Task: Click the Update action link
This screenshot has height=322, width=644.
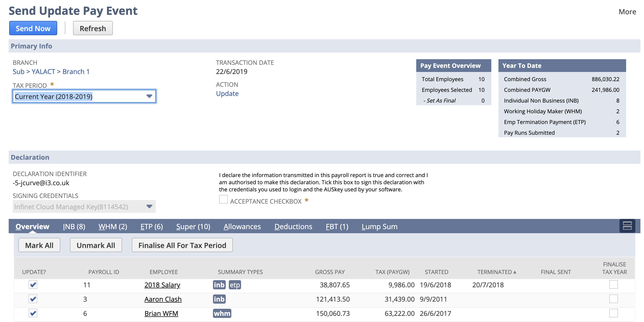Action: click(227, 93)
